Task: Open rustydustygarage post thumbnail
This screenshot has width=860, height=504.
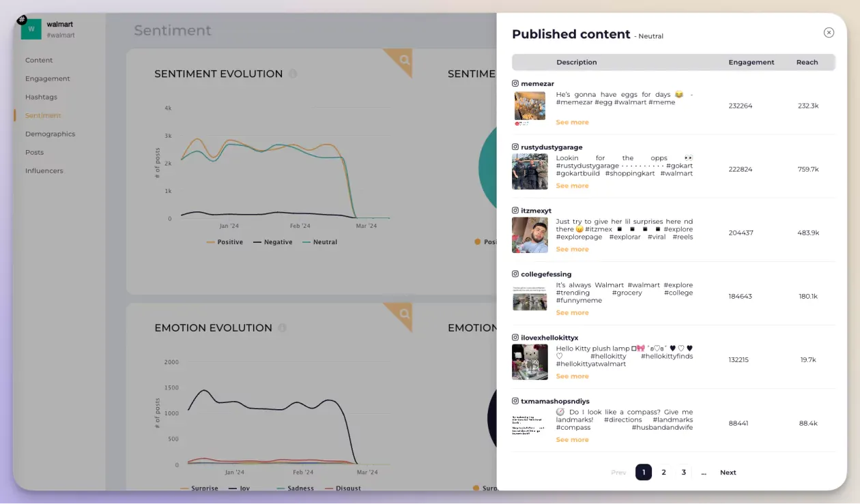Action: click(530, 171)
